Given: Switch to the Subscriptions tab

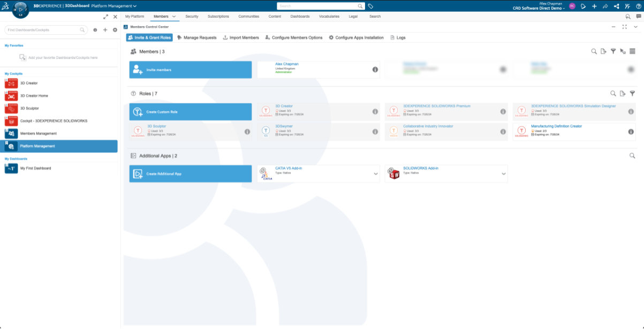Looking at the screenshot, I should (218, 17).
